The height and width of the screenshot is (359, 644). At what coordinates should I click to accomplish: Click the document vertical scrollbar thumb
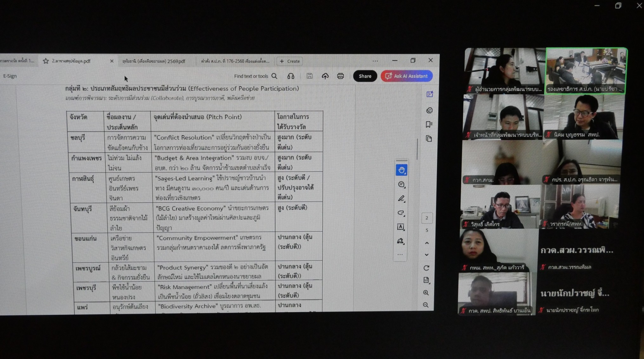pos(417,149)
